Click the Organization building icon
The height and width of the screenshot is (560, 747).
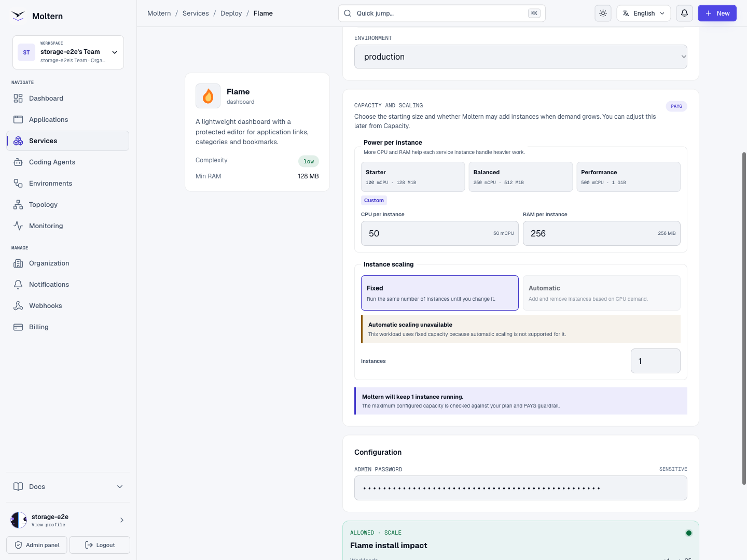(18, 263)
